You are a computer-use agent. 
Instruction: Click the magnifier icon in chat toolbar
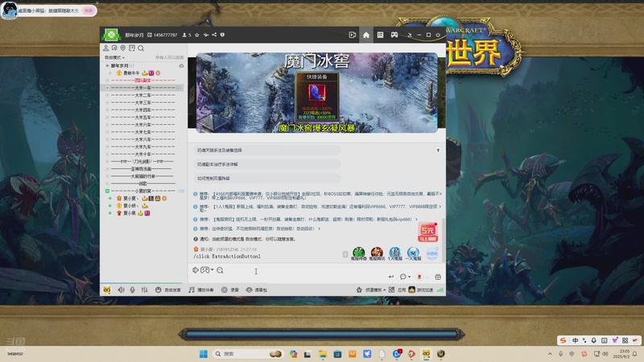tap(220, 270)
